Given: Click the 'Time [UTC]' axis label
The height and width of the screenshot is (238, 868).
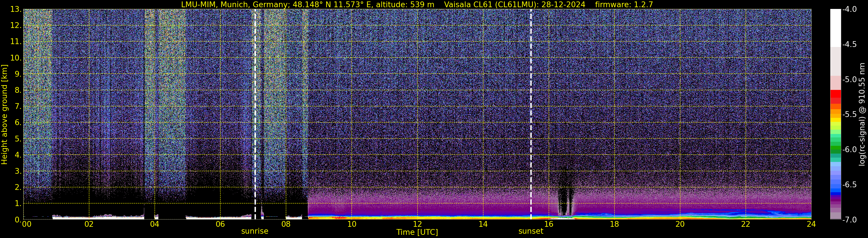Looking at the screenshot, I should tap(417, 232).
